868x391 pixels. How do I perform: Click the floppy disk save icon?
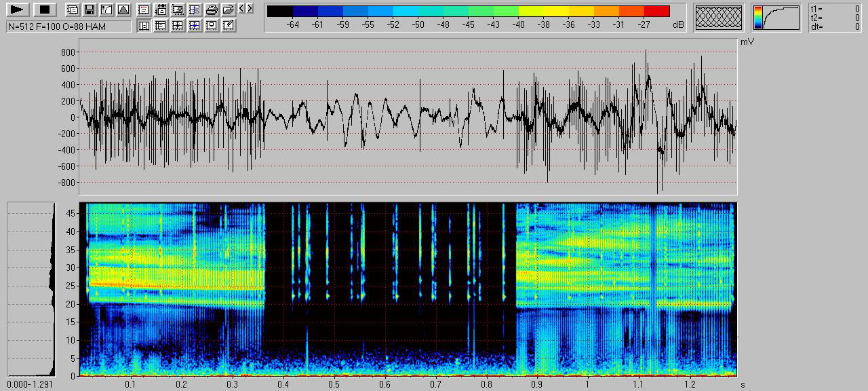[89, 10]
